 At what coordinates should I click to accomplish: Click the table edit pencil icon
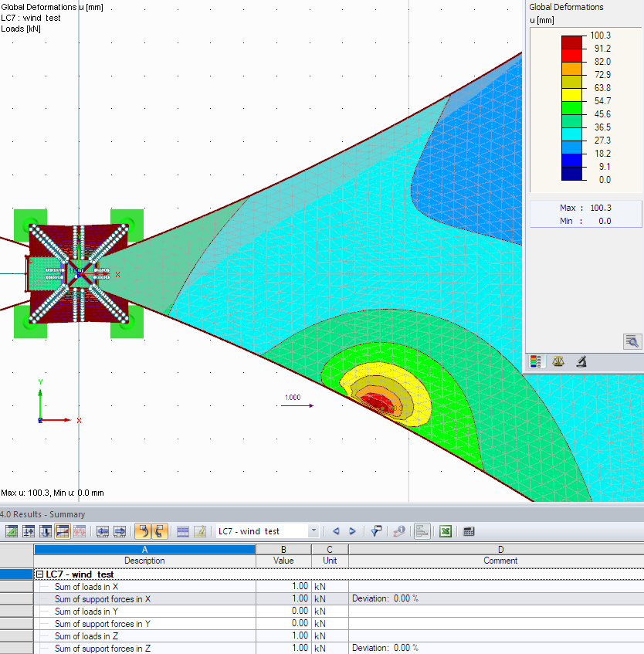[x=200, y=531]
